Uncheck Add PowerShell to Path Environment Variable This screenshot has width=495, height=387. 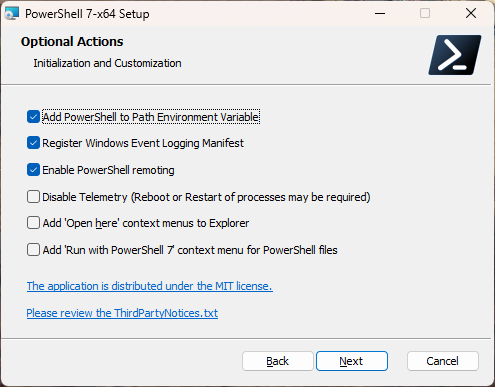click(33, 117)
